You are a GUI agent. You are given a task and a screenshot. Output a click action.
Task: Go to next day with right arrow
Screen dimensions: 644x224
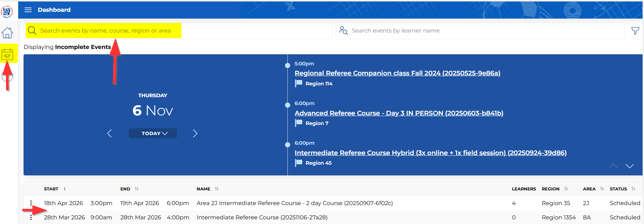pos(195,133)
